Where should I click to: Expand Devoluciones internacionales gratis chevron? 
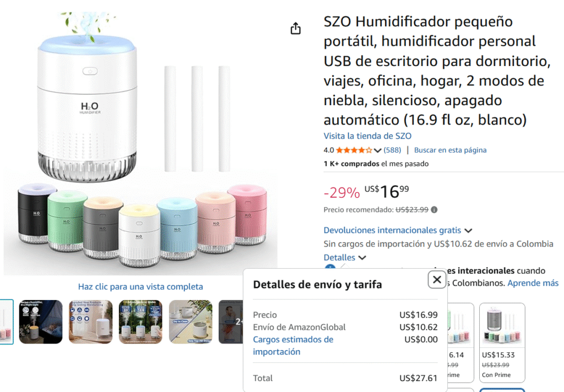coord(468,231)
